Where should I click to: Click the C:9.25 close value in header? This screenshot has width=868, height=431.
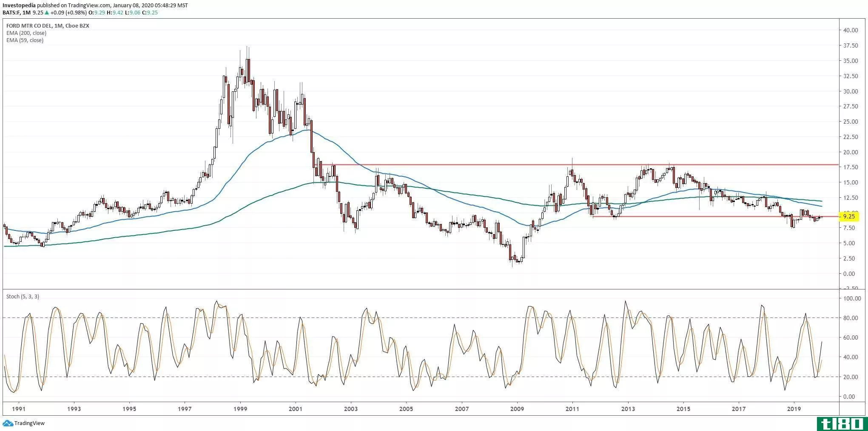(150, 13)
